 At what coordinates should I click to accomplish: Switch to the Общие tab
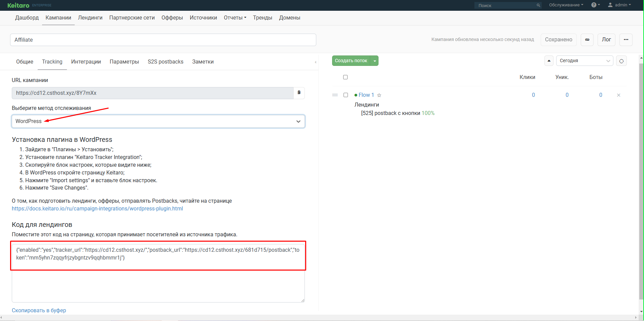pyautogui.click(x=25, y=62)
